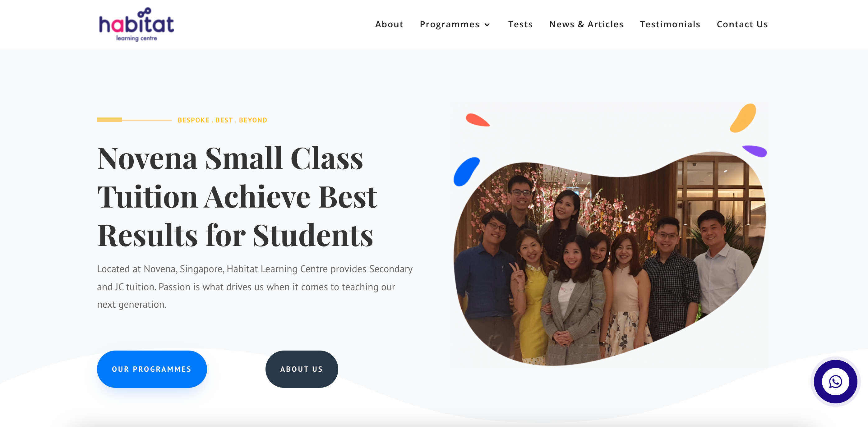Open the WhatsApp chat floating icon
This screenshot has width=868, height=427.
(835, 382)
